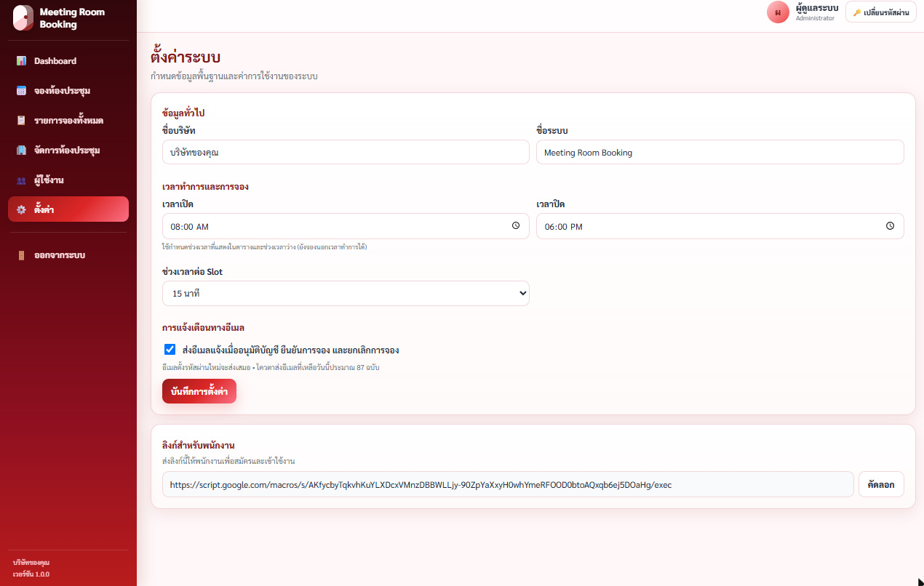This screenshot has height=586, width=924.
Task: Click the เวลาปิด time field showing 06:00 PM
Action: [720, 226]
